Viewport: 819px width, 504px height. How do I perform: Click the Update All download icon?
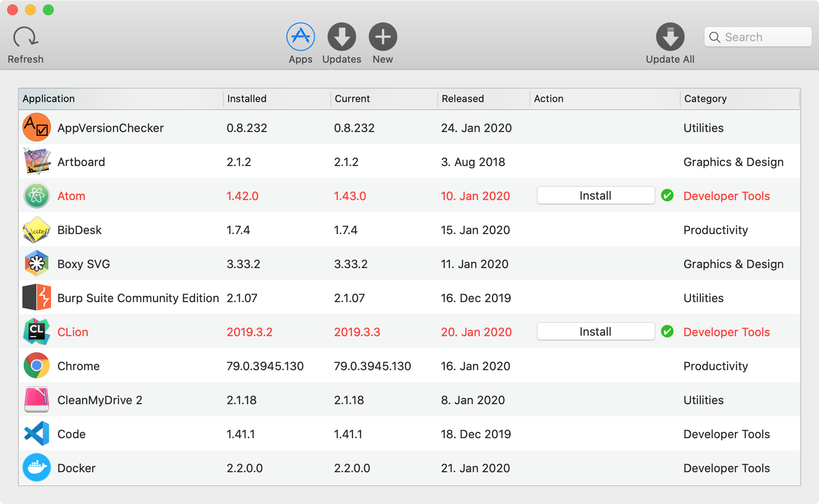click(670, 37)
